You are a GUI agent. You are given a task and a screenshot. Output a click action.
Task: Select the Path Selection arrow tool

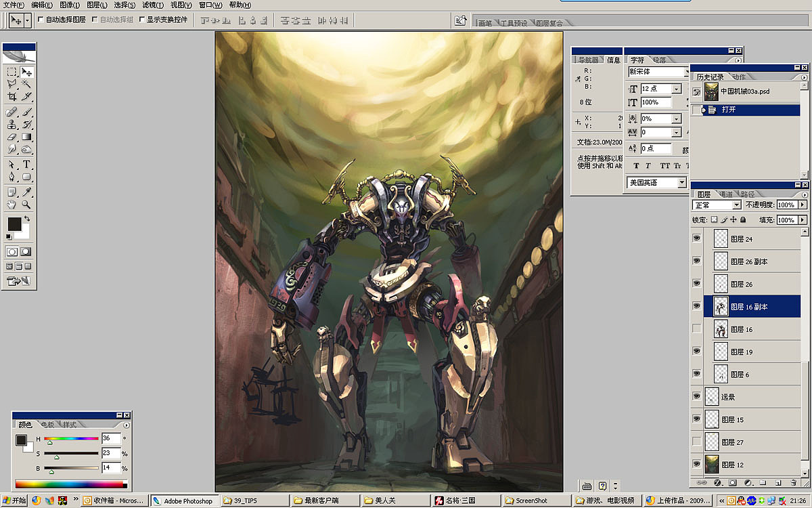point(12,165)
